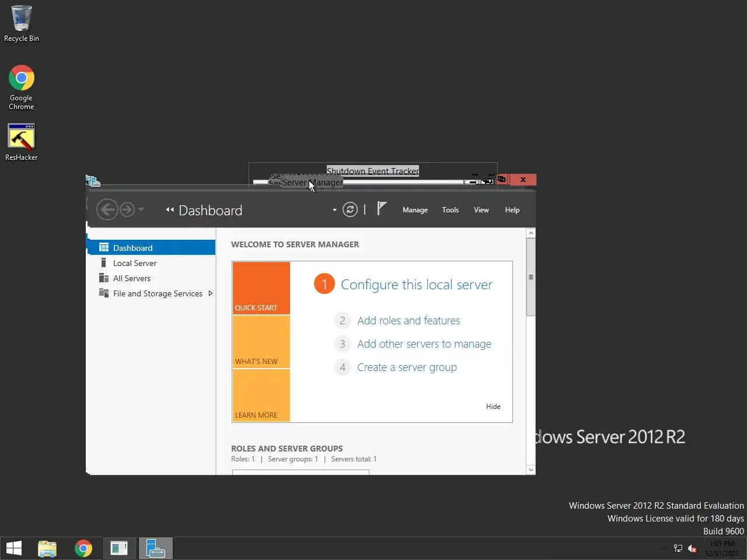
Task: Click the Server groups: 1 text
Action: [x=293, y=459]
